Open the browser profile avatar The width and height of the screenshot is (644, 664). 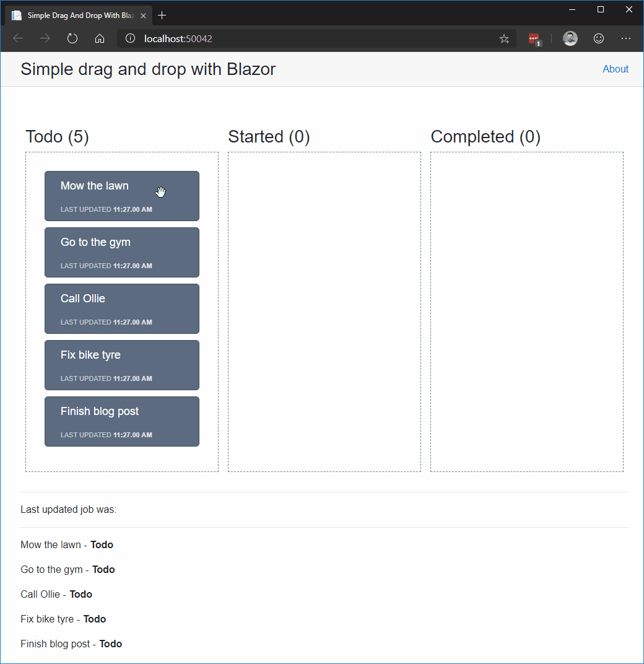pyautogui.click(x=570, y=38)
